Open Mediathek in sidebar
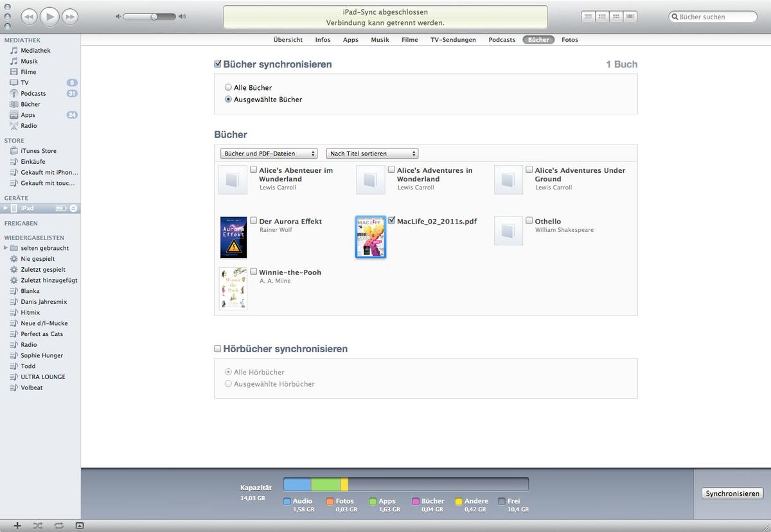This screenshot has width=771, height=532. pos(35,51)
